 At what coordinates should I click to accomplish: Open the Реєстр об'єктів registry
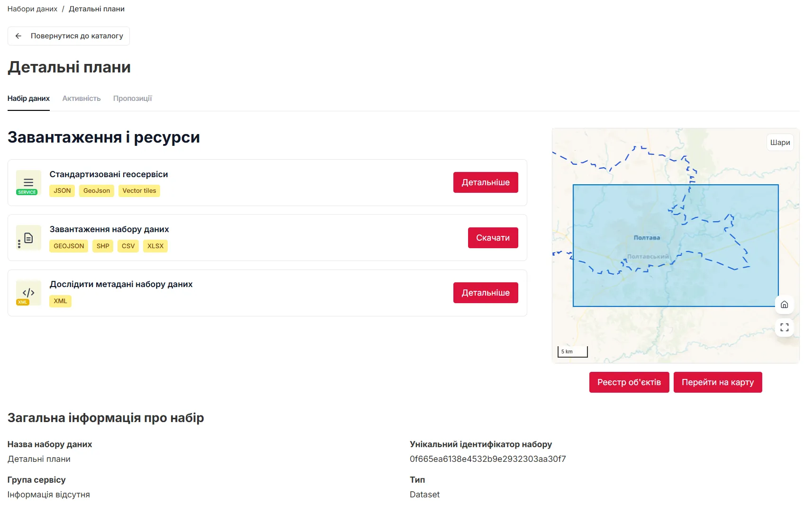[629, 382]
